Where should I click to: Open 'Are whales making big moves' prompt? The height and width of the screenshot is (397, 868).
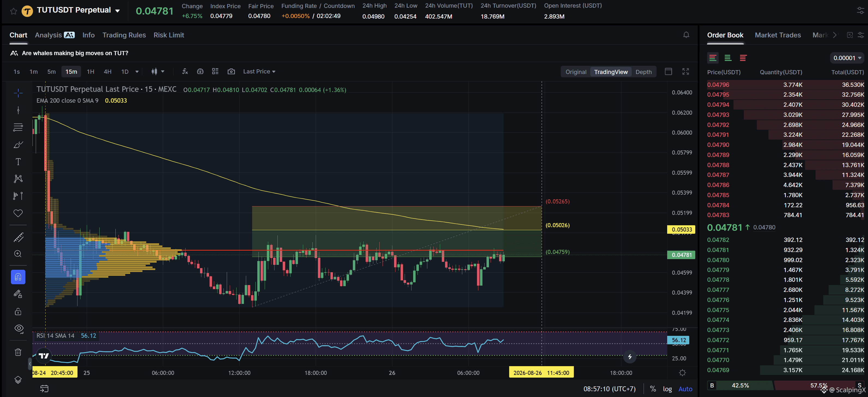tap(69, 53)
